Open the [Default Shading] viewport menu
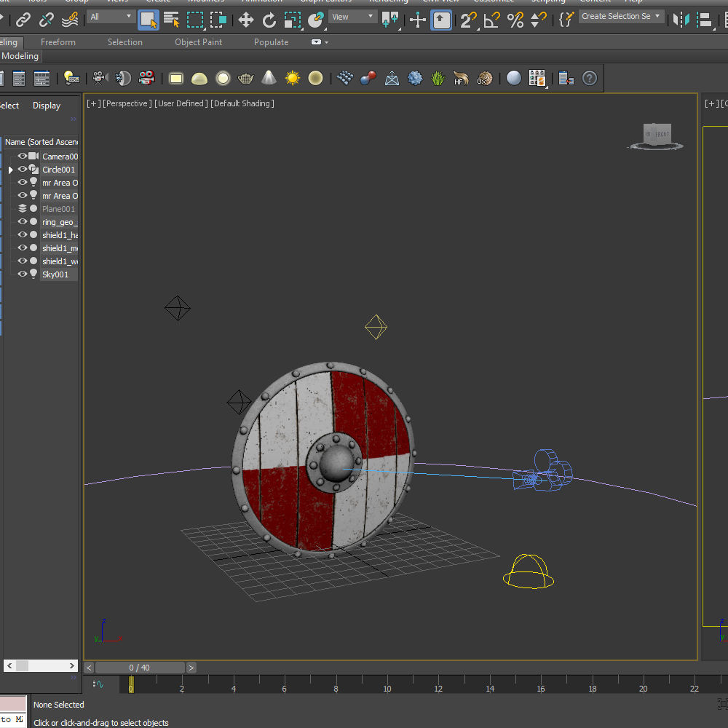This screenshot has width=728, height=728. pos(242,103)
